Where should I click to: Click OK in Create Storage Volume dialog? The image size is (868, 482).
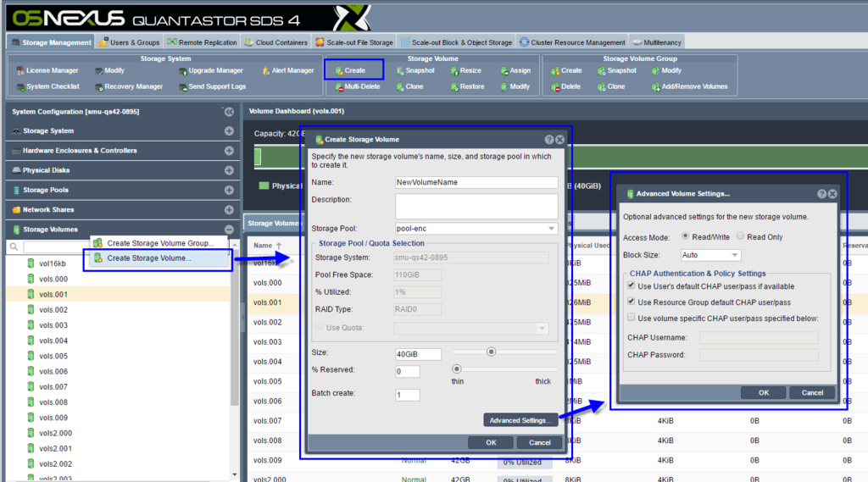[x=491, y=443]
